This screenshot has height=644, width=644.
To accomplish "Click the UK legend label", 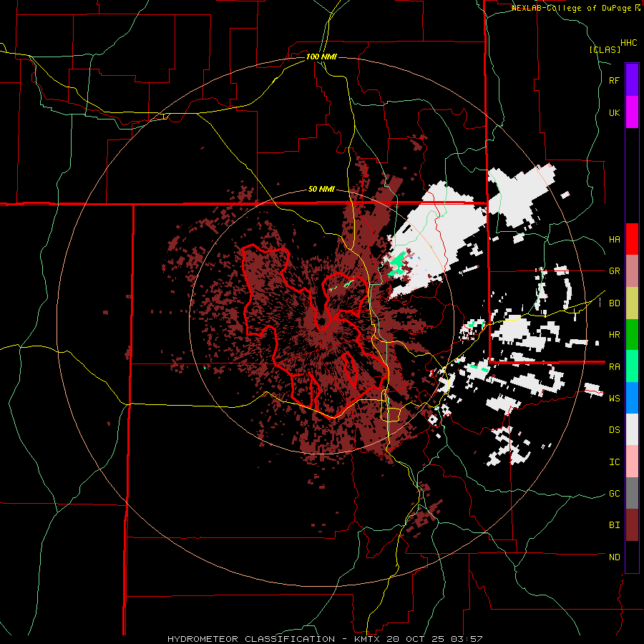I will pyautogui.click(x=614, y=112).
